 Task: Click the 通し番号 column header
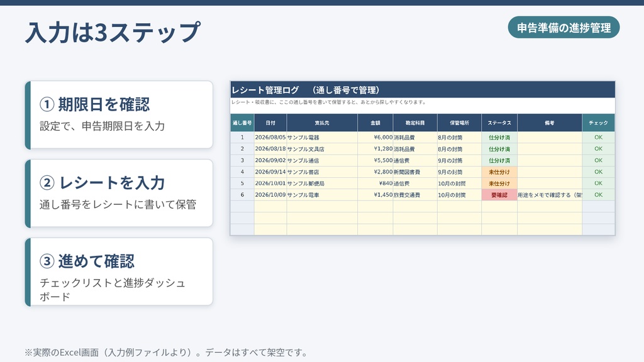tap(242, 123)
